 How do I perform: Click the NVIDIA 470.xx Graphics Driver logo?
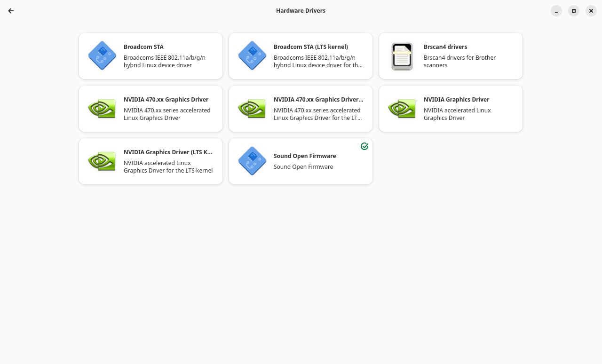(102, 109)
